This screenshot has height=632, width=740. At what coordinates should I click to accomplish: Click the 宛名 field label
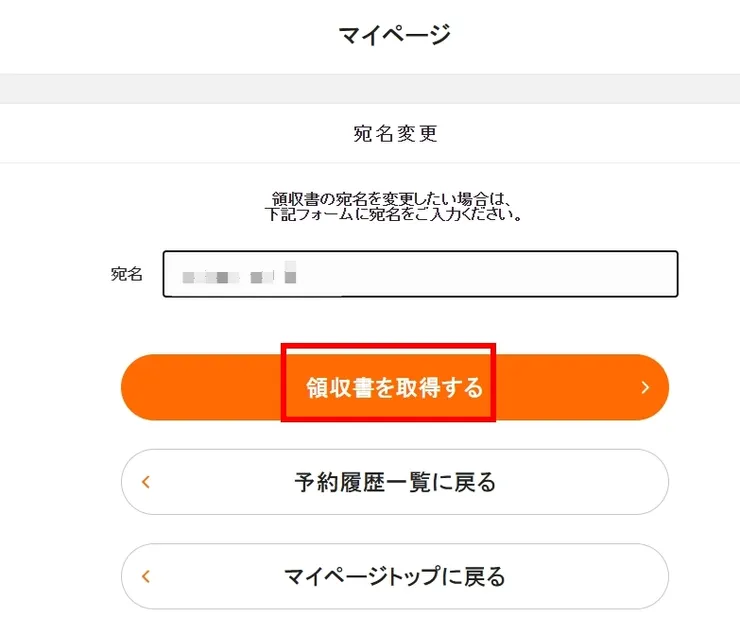[127, 274]
